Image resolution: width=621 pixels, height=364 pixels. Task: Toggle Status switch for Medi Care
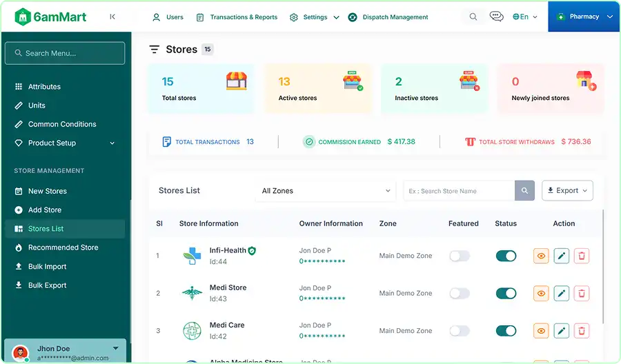coord(506,331)
